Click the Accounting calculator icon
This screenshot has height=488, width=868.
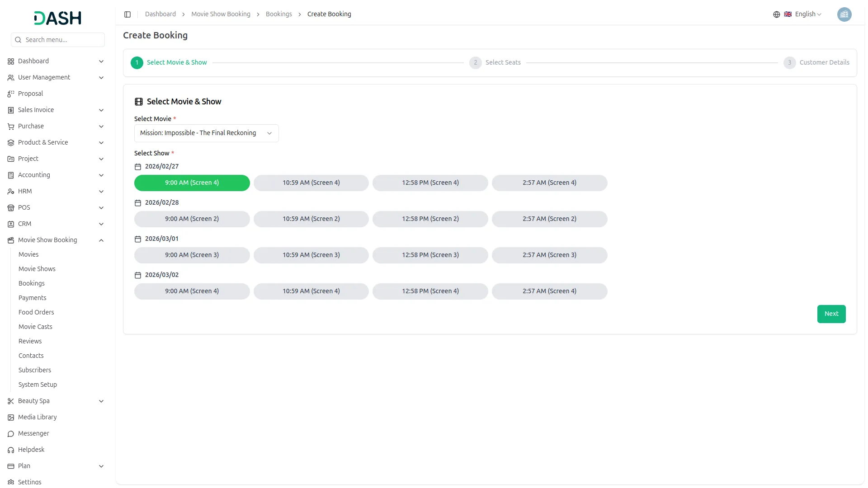click(x=11, y=175)
